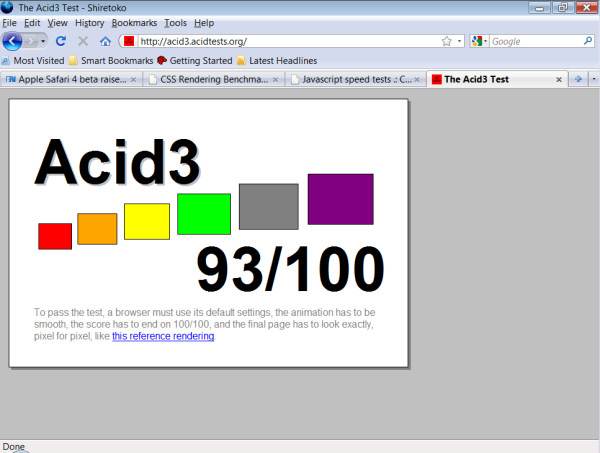
Task: Click the acid3.acidtests.org URL field
Action: coord(287,41)
